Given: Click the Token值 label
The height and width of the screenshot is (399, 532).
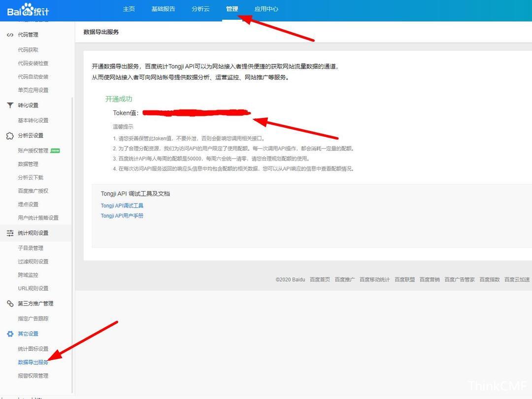Looking at the screenshot, I should point(126,113).
